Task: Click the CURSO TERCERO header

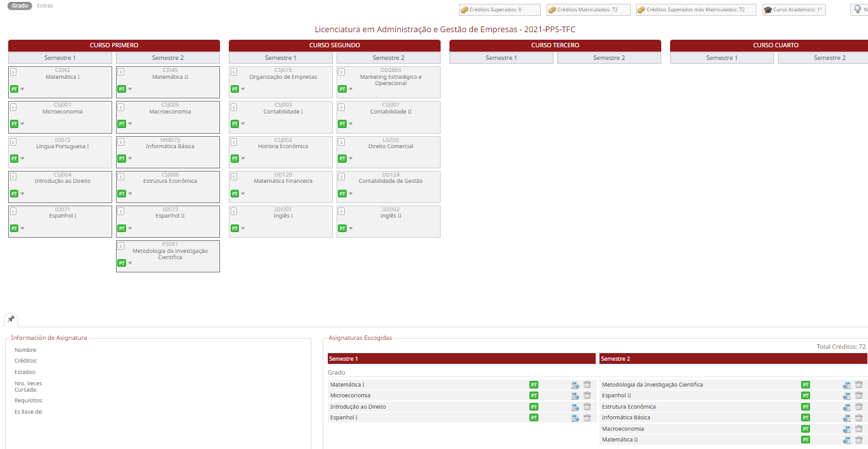Action: point(555,45)
